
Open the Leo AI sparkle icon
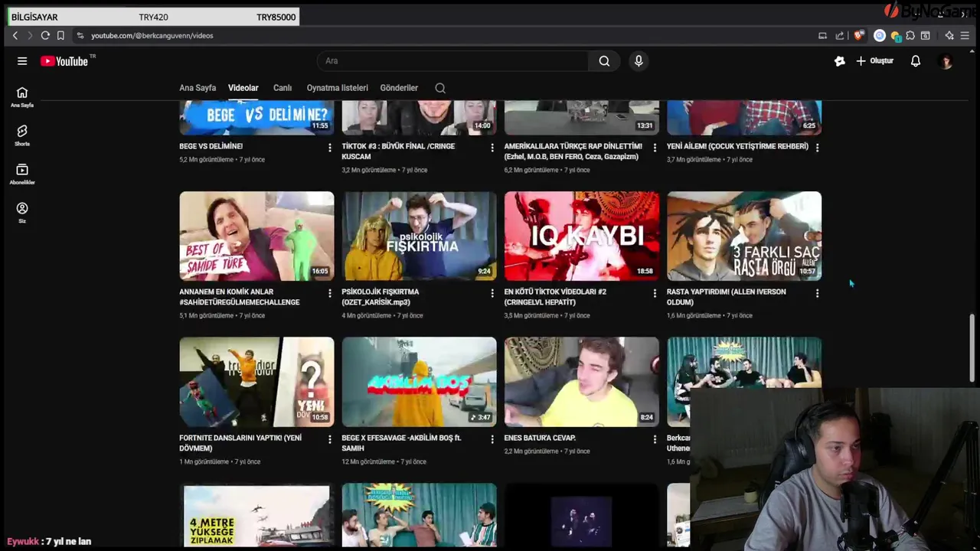(949, 35)
